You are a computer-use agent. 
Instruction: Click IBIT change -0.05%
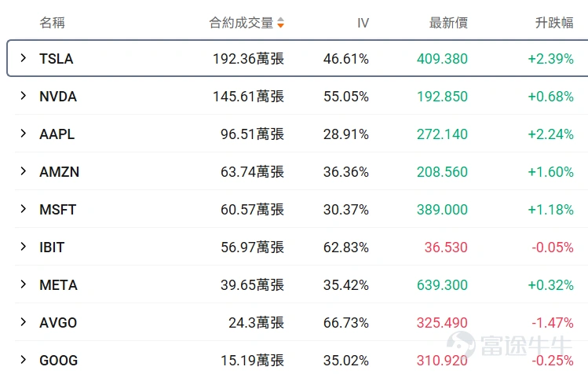553,247
